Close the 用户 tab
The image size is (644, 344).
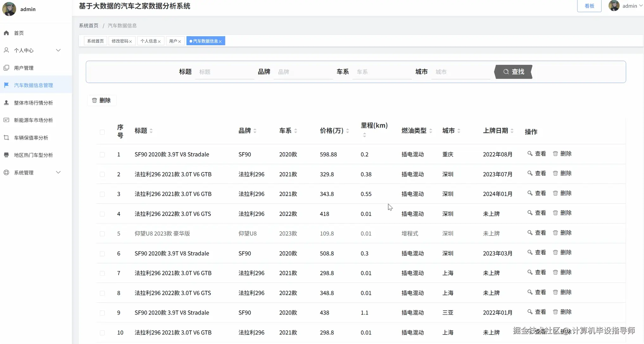point(180,41)
